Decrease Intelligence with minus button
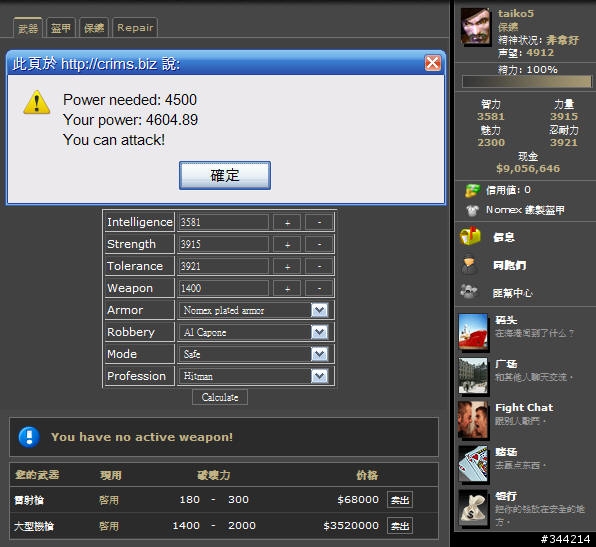Image resolution: width=596 pixels, height=547 pixels. 319,222
